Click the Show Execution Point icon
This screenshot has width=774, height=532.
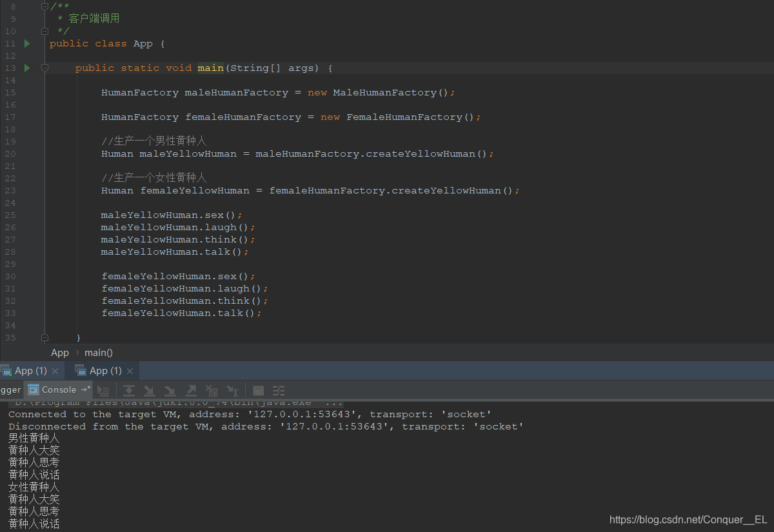click(103, 390)
